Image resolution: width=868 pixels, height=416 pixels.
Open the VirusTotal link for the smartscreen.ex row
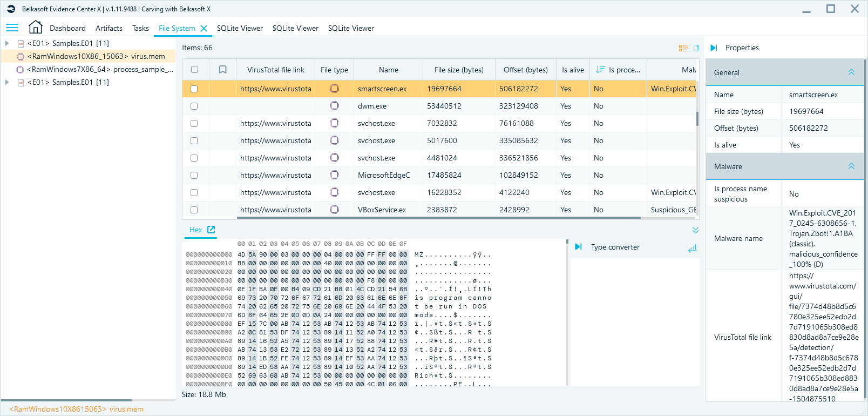[276, 89]
